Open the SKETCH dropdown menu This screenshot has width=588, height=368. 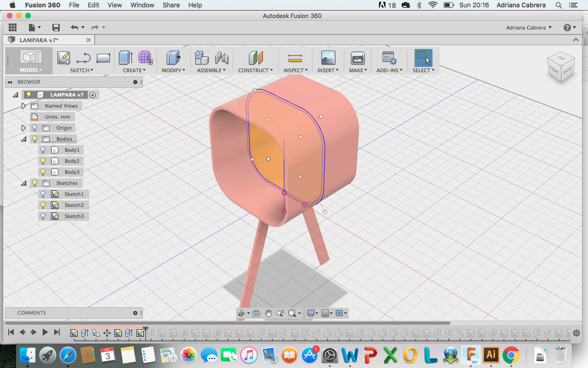82,70
